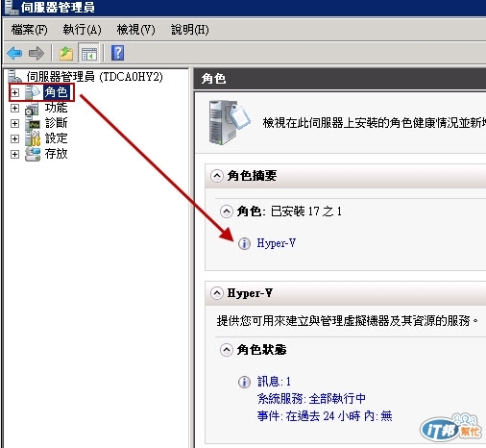Image resolution: width=486 pixels, height=448 pixels.
Task: Click the 系統服務: 全部執行中 link
Action: click(x=311, y=399)
